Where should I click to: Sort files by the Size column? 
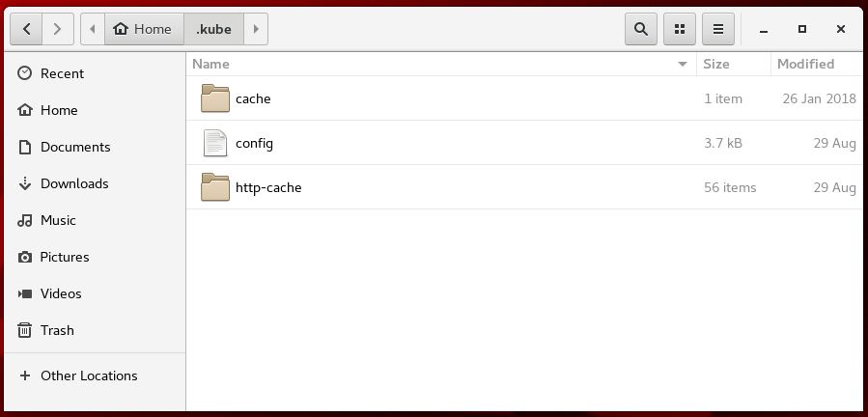click(716, 64)
